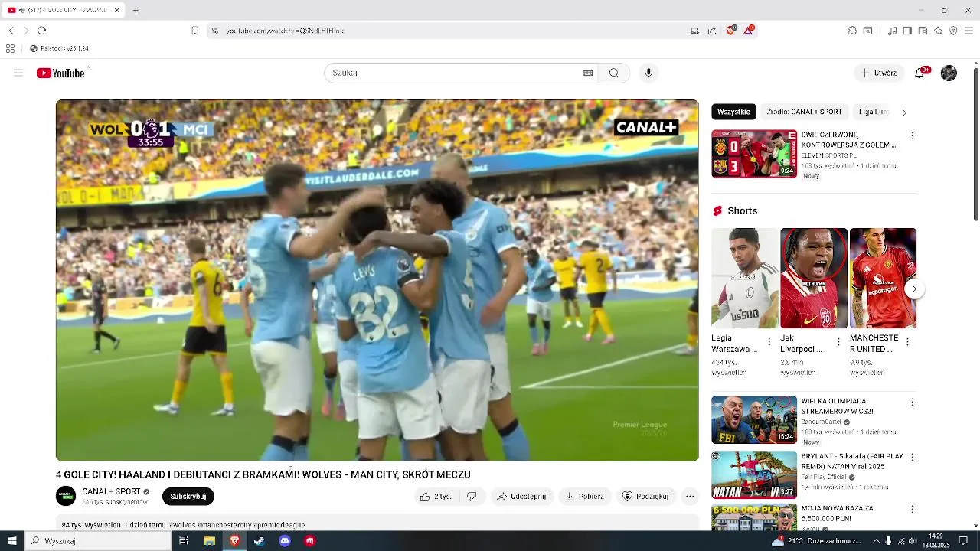Open Brave Rewards triangle icon

(749, 31)
